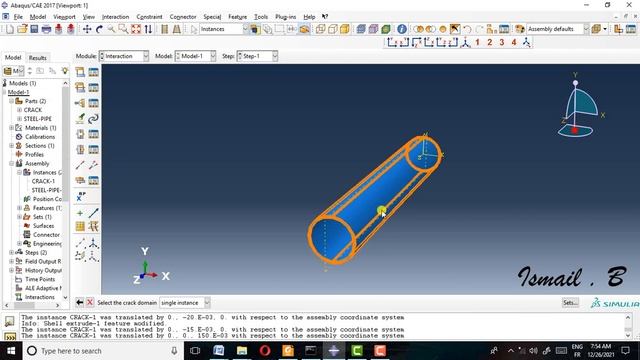The image size is (640, 360).
Task: Click the Color Code dialog palette icon
Action: [520, 29]
